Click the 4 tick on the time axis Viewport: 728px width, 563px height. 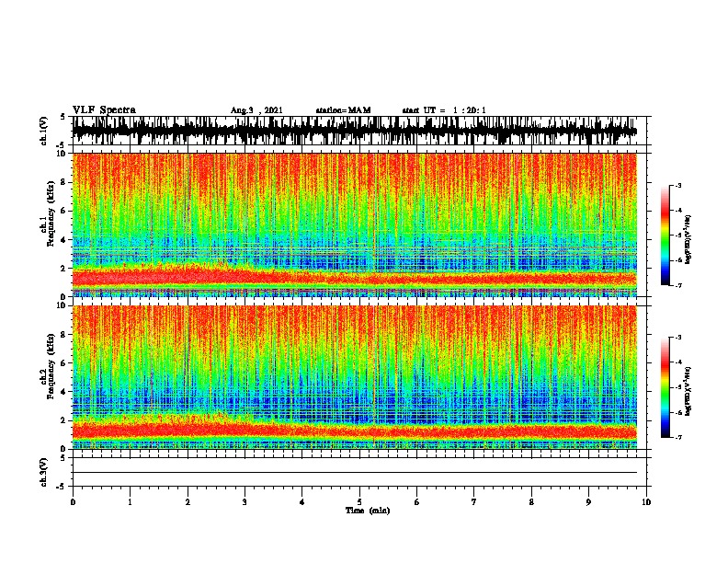click(x=302, y=502)
